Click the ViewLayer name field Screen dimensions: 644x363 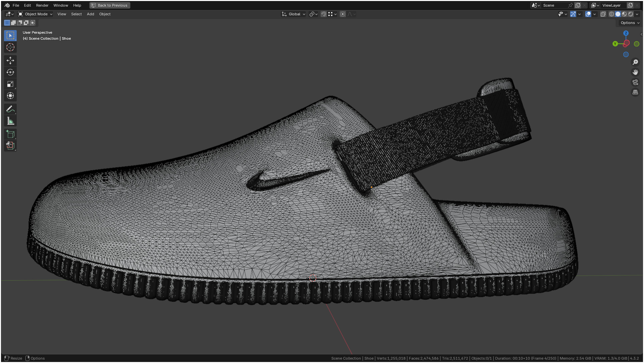point(614,5)
